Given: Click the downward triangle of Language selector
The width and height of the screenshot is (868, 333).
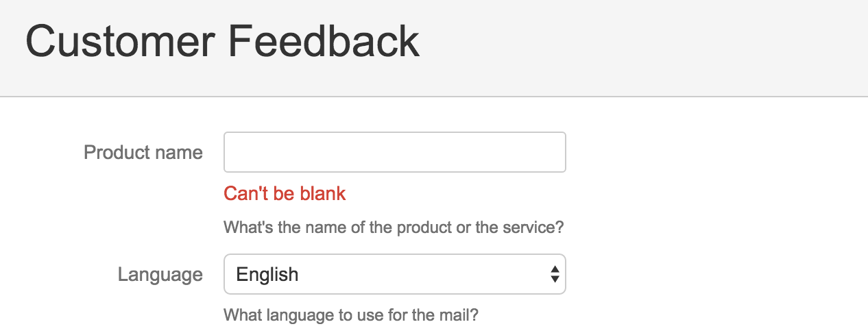Looking at the screenshot, I should (555, 280).
